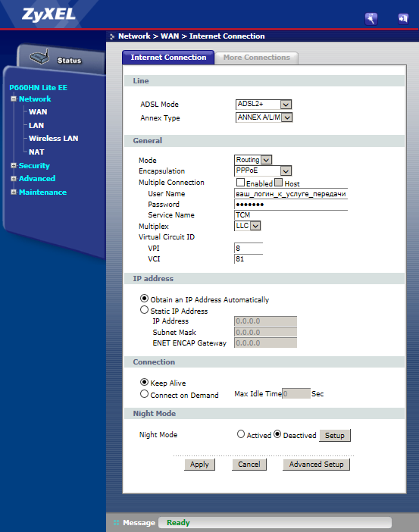Viewport: 419px width, 532px height.
Task: Click the VPI input field
Action: [x=249, y=249]
